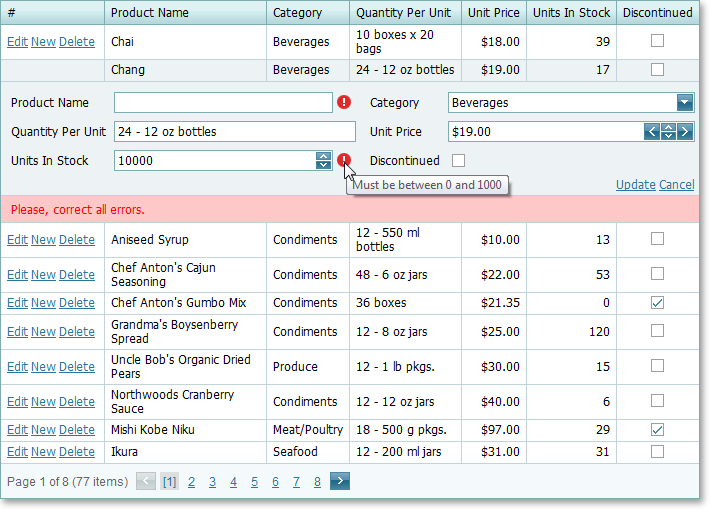Click Edit link for Aniseed Syrup row
The height and width of the screenshot is (513, 713).
tap(17, 240)
